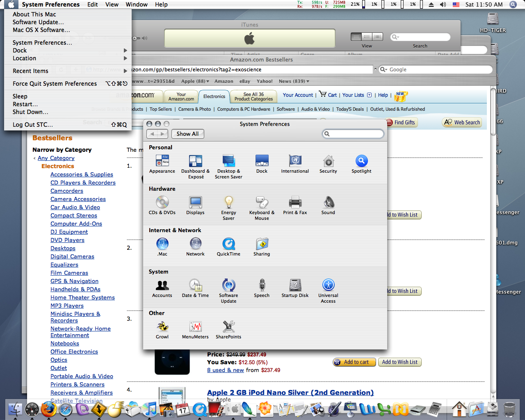This screenshot has width=525, height=420.
Task: Click the Web Search button on Amazon
Action: click(462, 122)
